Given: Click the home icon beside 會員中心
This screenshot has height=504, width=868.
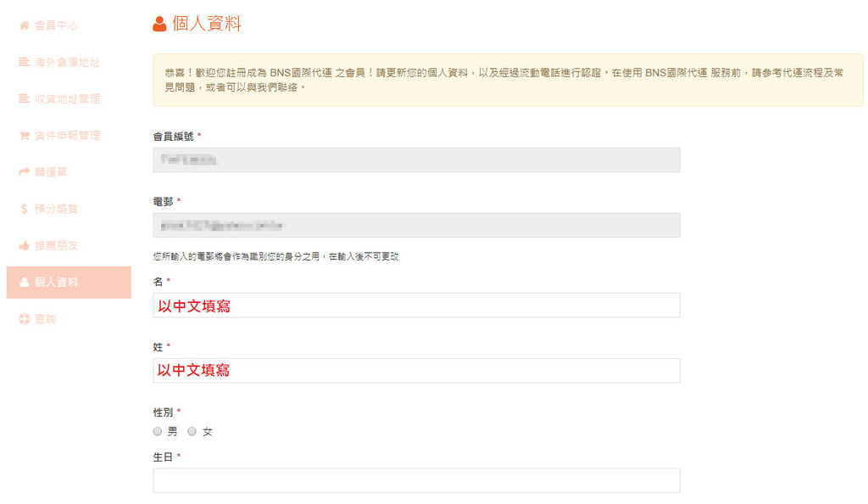Looking at the screenshot, I should click(x=24, y=25).
